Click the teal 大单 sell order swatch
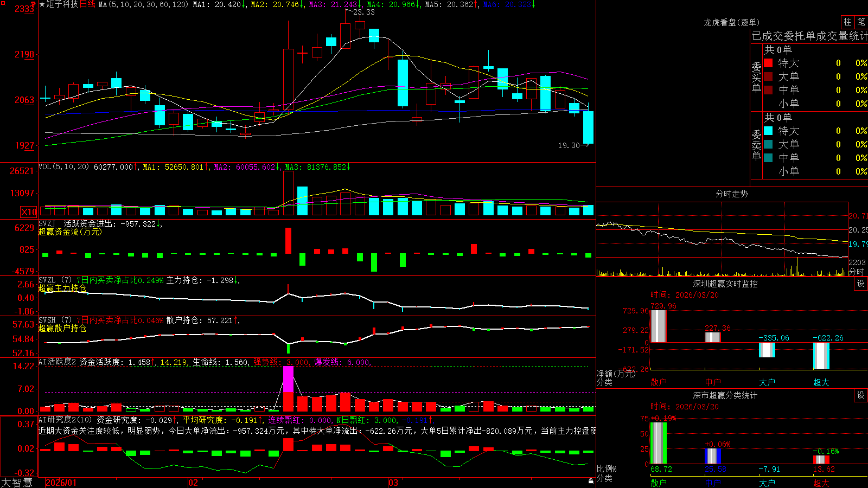Viewport: 868px width, 488px height. [x=768, y=144]
